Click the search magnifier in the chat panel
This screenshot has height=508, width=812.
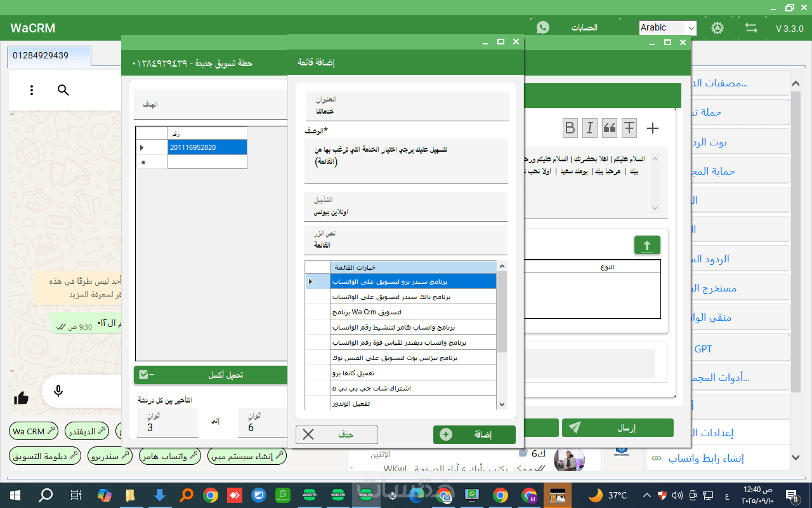[63, 90]
